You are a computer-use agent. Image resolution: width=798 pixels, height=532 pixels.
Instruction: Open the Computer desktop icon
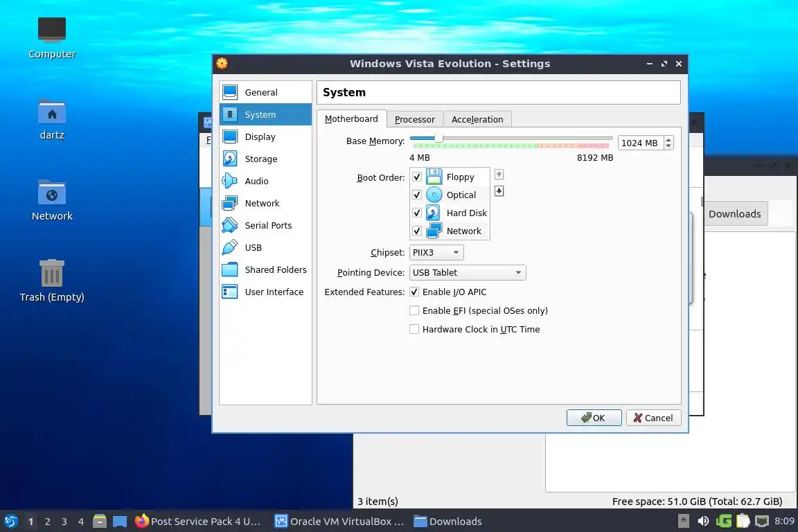(x=52, y=37)
